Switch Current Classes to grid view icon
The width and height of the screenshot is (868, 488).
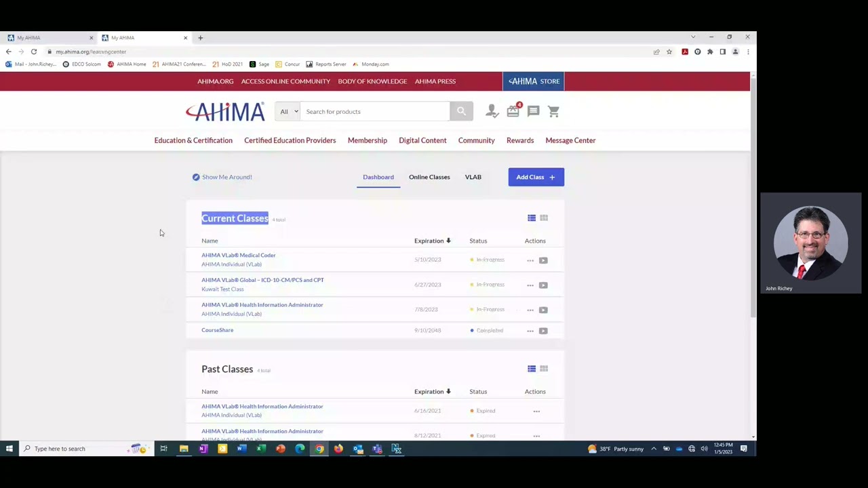tap(544, 218)
